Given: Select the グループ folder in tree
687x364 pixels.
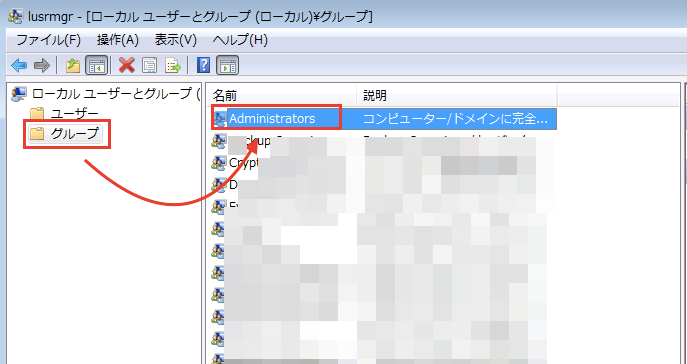Looking at the screenshot, I should [x=65, y=134].
